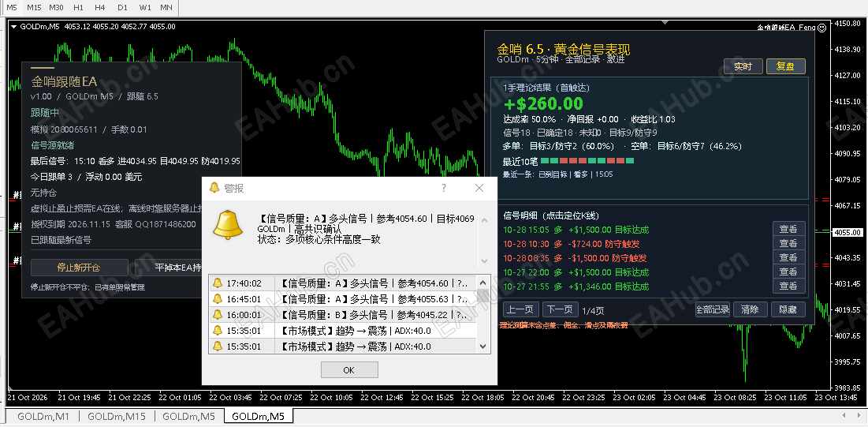Click the 1/4页 page indicator

593,310
